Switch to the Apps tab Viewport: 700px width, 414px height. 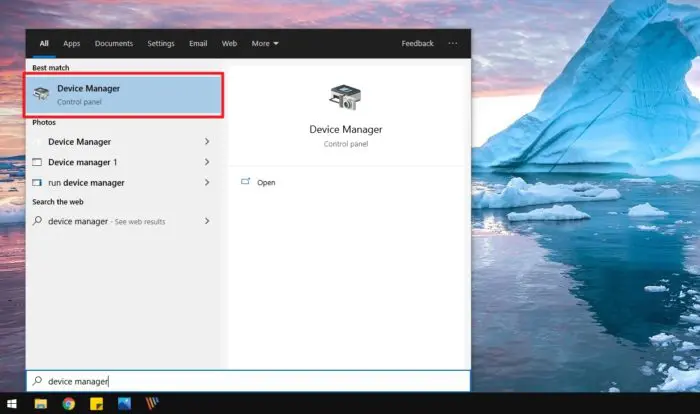coord(71,43)
